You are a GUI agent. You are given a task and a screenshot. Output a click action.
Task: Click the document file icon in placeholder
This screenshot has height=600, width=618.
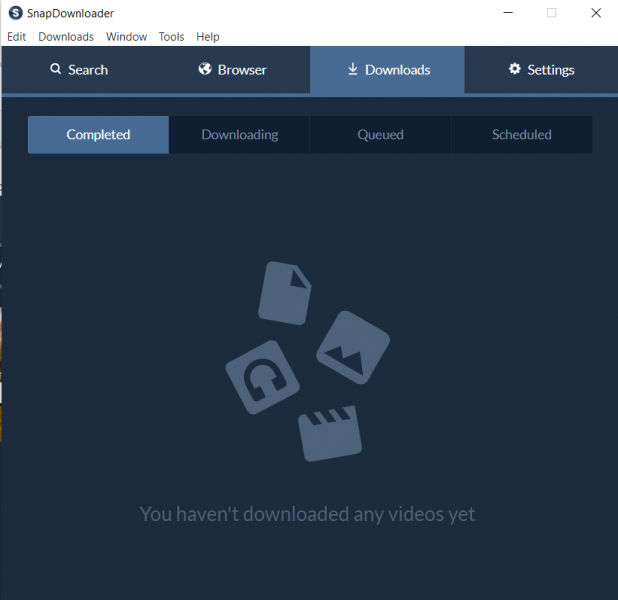pyautogui.click(x=284, y=292)
